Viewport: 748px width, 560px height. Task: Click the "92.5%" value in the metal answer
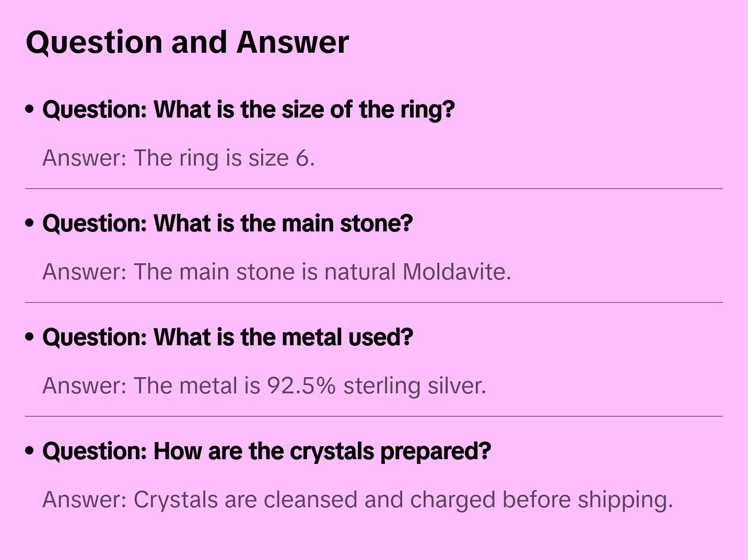point(301,386)
